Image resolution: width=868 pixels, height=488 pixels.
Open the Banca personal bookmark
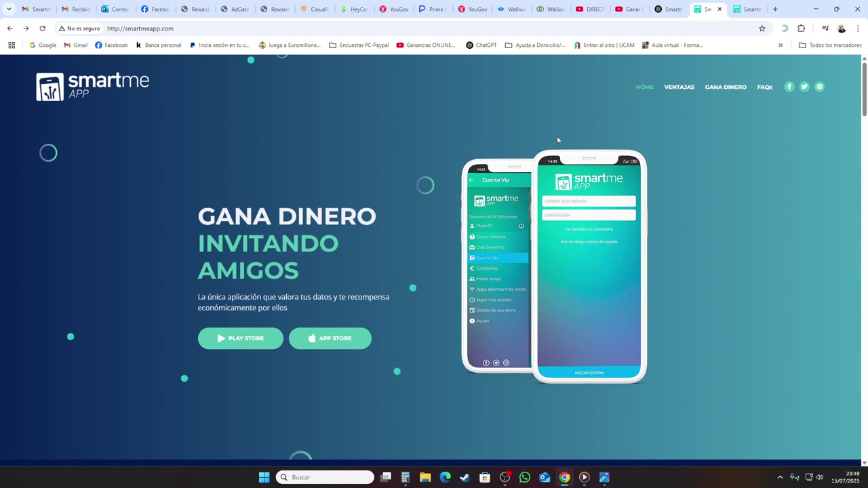coord(158,45)
